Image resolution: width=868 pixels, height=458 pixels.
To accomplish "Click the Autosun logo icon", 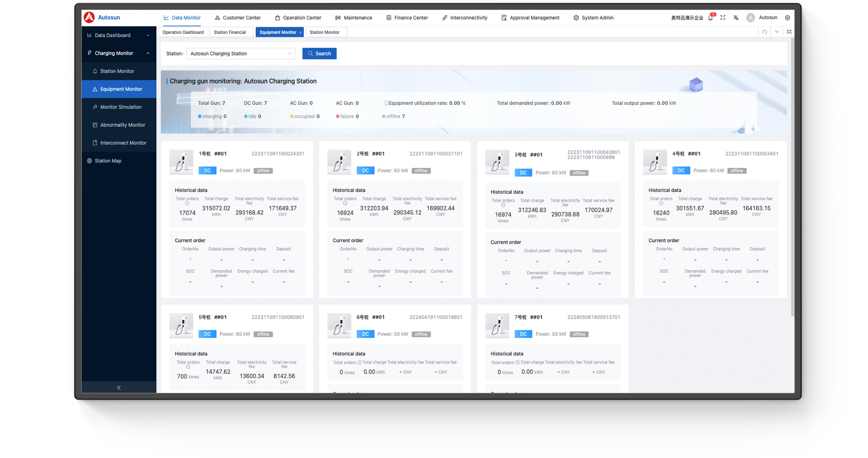I will [x=89, y=17].
